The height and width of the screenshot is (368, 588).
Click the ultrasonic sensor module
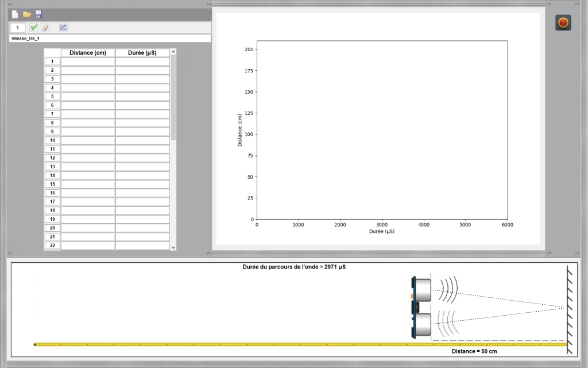click(x=421, y=307)
